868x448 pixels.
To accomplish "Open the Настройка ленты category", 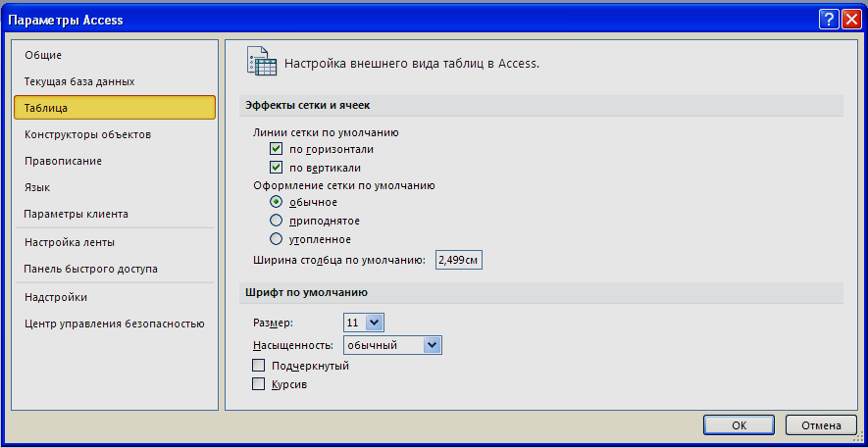I will tap(115, 242).
